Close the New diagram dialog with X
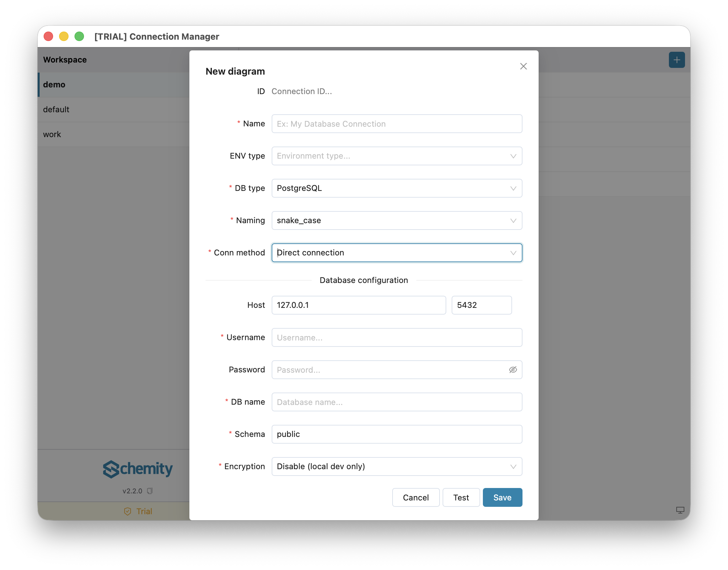This screenshot has height=570, width=728. (523, 66)
